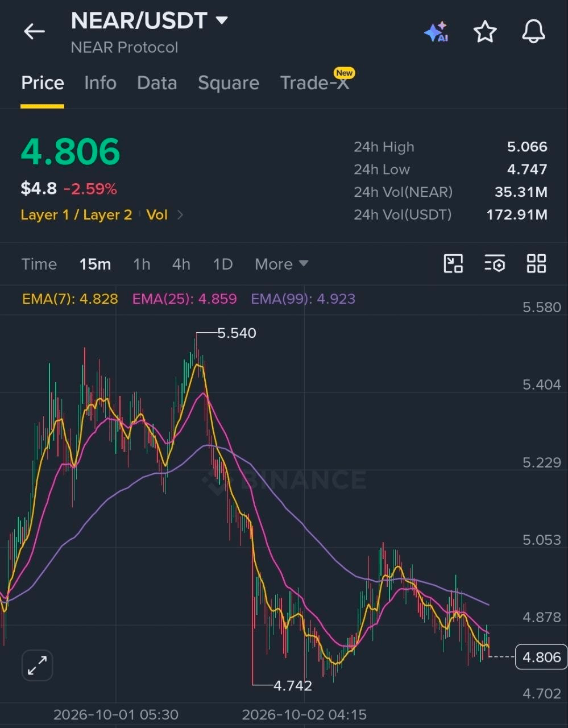Open the Trade-X tab

[x=314, y=83]
